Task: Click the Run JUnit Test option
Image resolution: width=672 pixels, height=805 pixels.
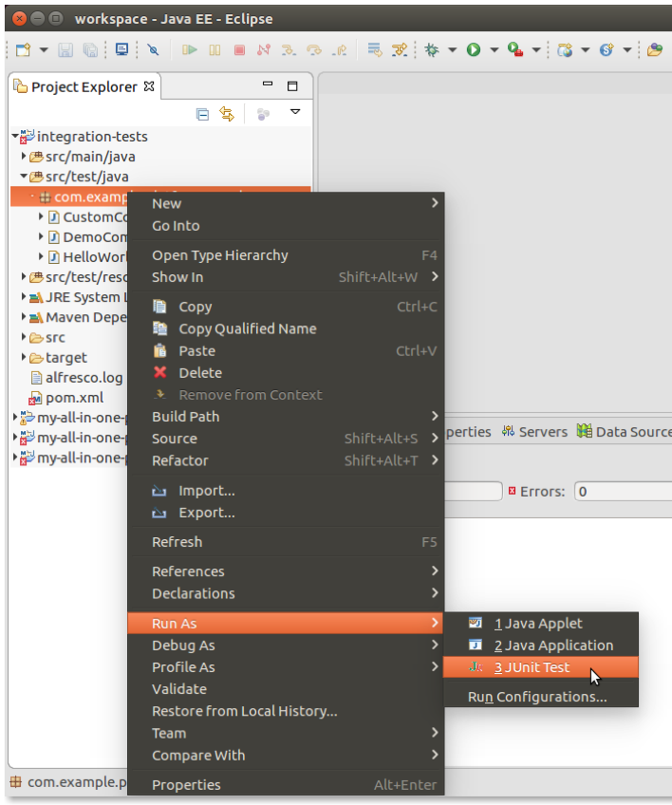Action: [x=532, y=667]
